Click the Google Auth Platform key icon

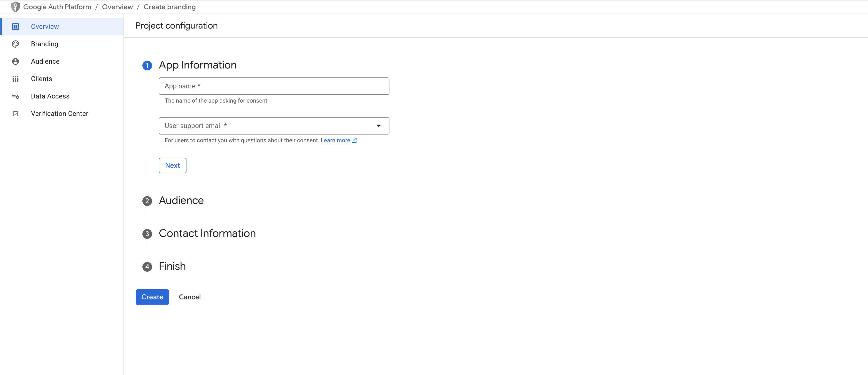[x=15, y=7]
